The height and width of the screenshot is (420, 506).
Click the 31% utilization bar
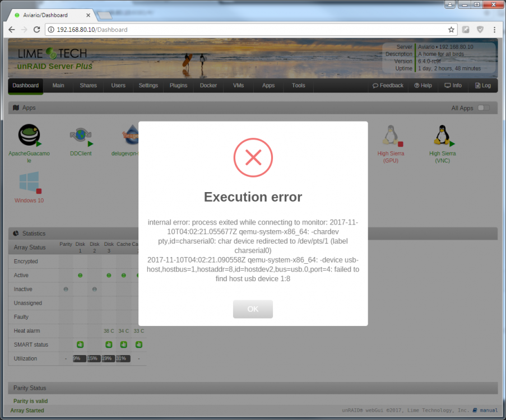[x=123, y=358]
